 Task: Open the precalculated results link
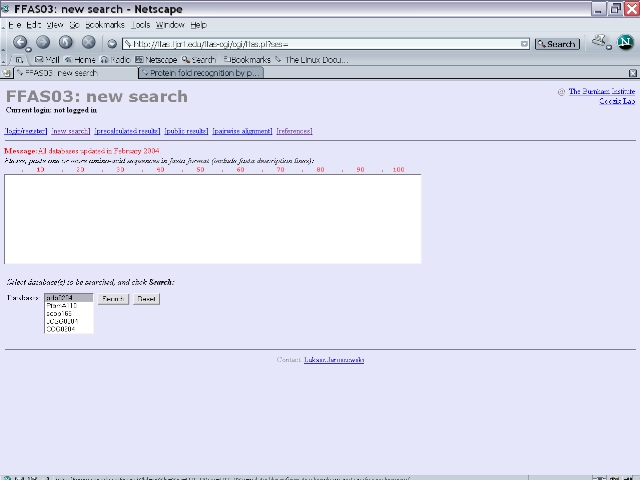[127, 131]
